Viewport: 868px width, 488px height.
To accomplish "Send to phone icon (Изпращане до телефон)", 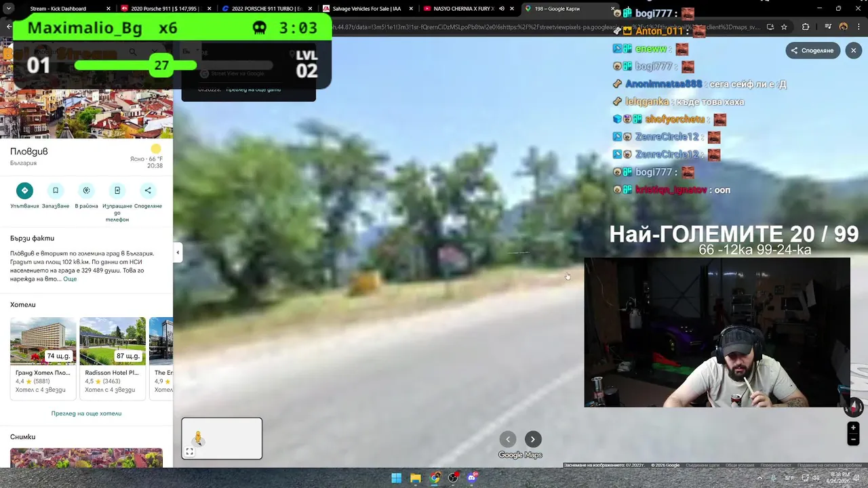I will [117, 190].
